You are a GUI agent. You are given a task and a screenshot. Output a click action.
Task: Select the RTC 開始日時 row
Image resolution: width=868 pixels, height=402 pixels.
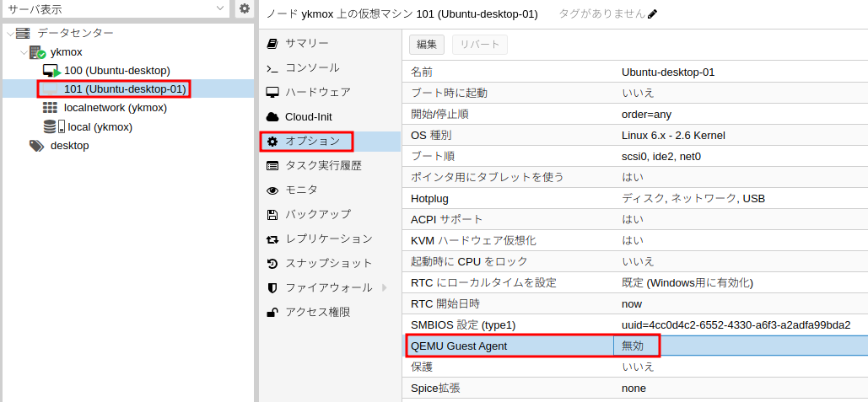click(x=635, y=303)
